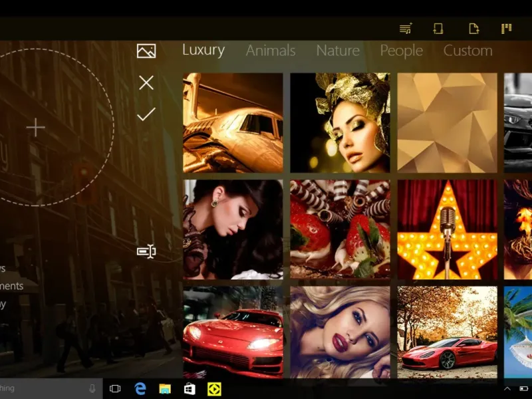Click the microphone icon in the search box

92,388
